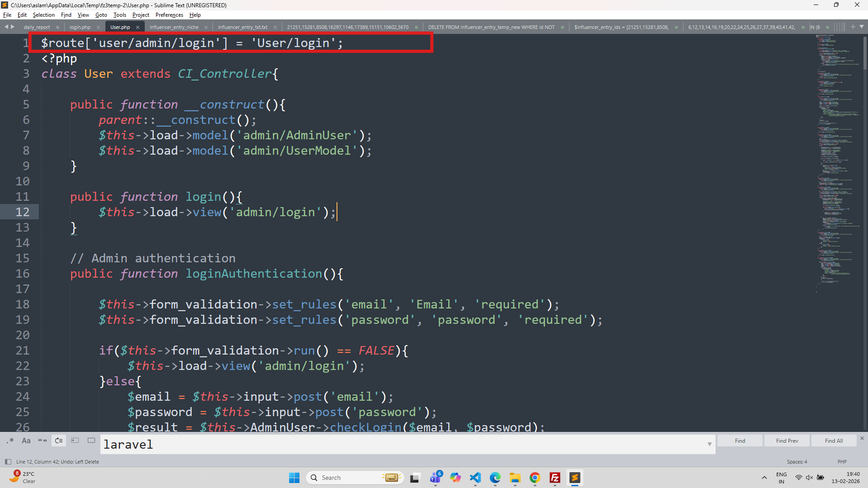
Task: Open the tab list dropdown arrow
Action: [x=862, y=27]
